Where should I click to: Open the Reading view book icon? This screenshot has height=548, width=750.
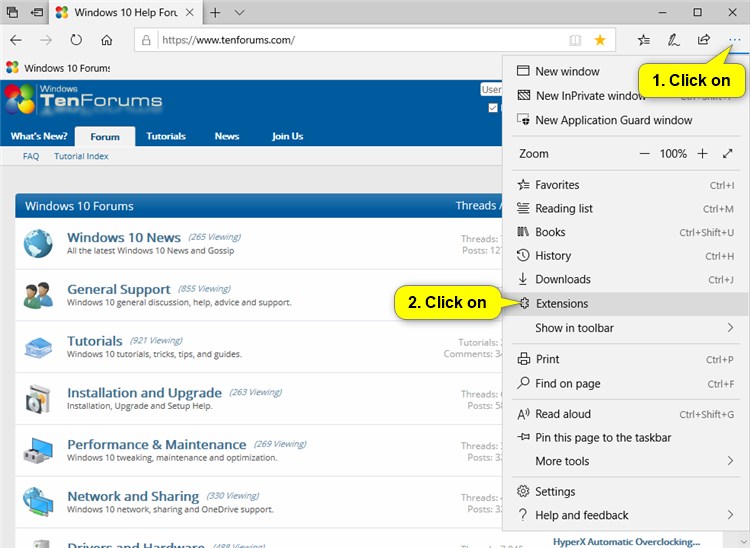(575, 40)
